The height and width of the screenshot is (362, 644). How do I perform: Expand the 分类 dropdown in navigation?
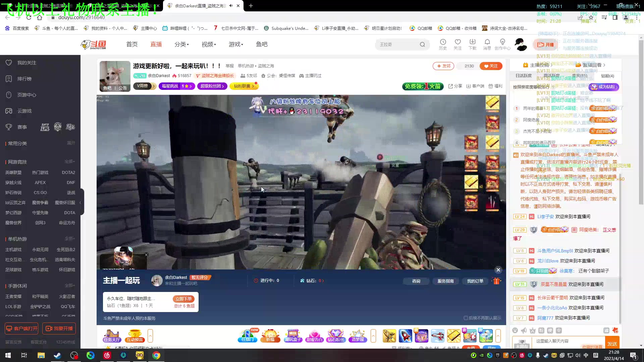[181, 44]
